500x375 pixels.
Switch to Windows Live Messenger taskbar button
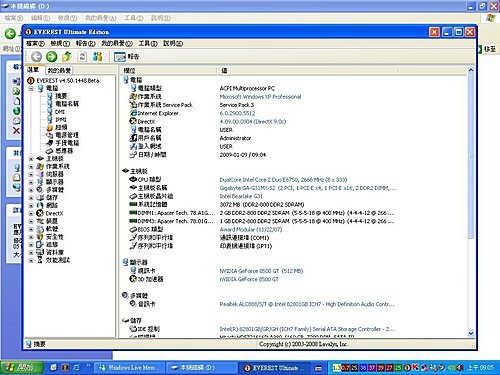click(128, 368)
